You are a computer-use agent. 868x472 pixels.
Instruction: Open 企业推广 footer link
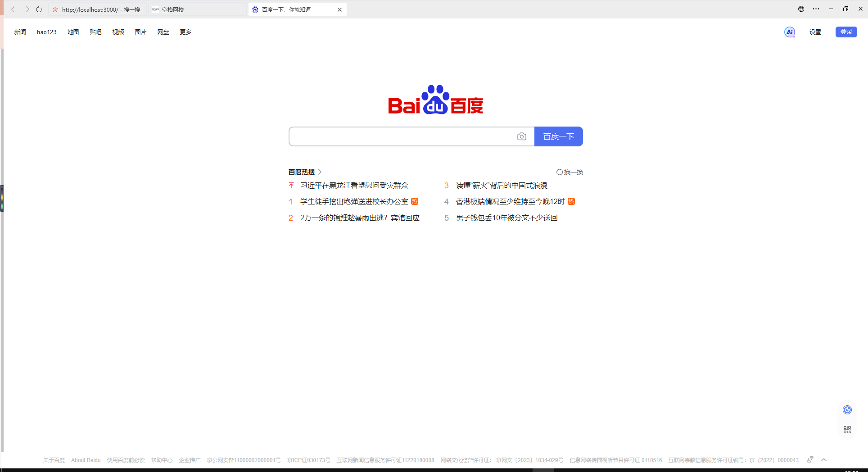pos(190,460)
